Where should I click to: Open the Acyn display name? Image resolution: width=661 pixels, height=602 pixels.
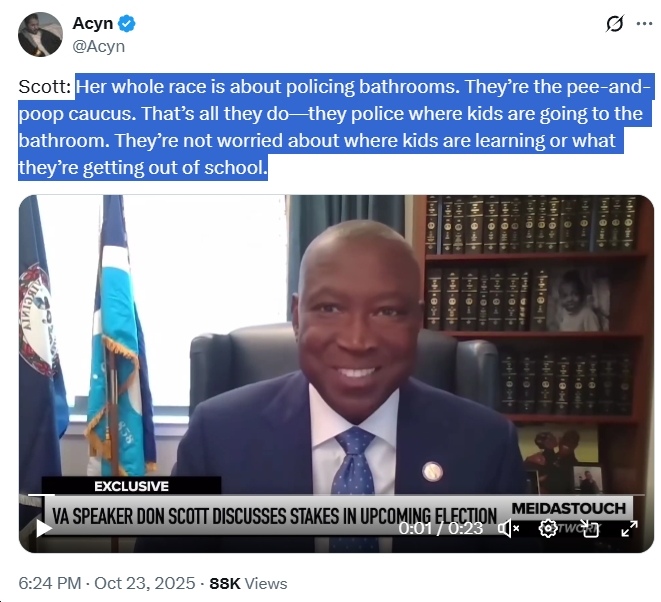[x=93, y=24]
